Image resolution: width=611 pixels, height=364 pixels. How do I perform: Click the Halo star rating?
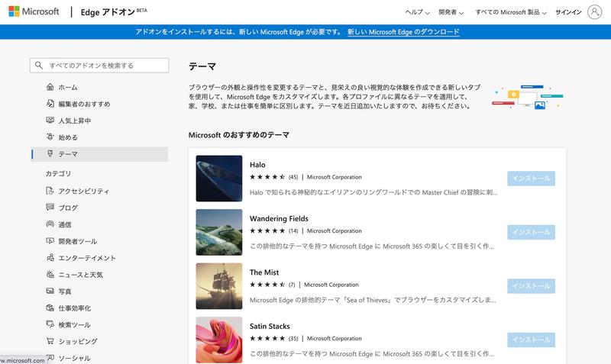(x=267, y=177)
